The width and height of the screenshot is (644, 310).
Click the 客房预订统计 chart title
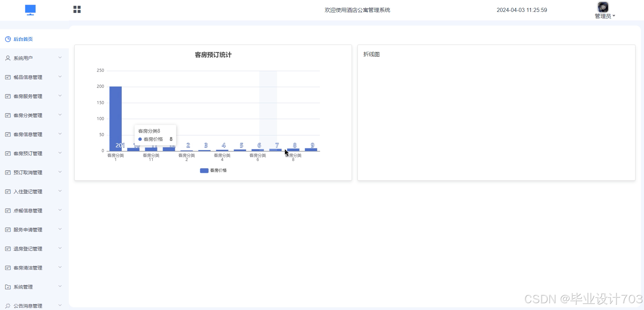point(213,55)
